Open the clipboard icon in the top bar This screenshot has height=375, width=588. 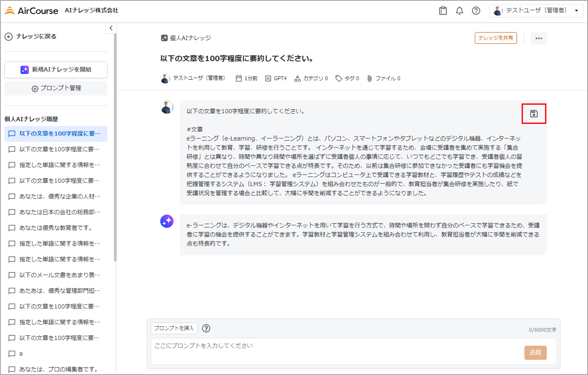[443, 10]
